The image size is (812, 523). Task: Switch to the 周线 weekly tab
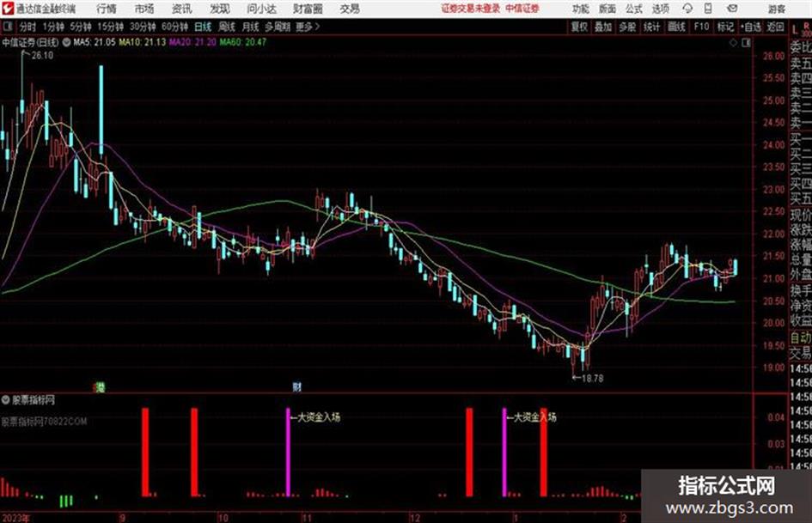[227, 27]
